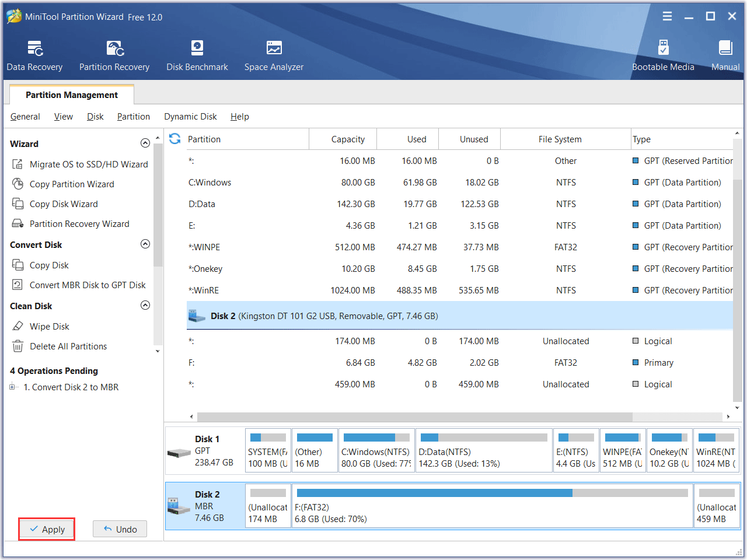The width and height of the screenshot is (747, 560).
Task: Undo the last operation
Action: pos(120,529)
